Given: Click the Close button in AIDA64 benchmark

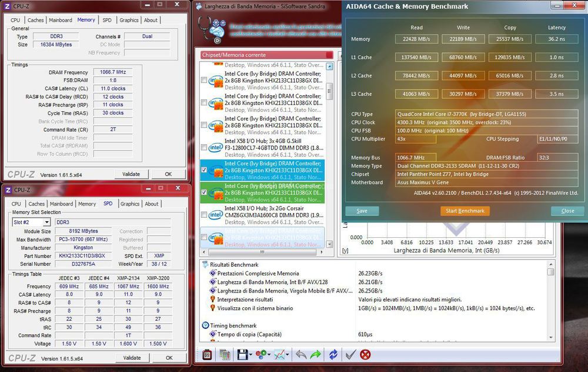Looking at the screenshot, I should pos(568,211).
